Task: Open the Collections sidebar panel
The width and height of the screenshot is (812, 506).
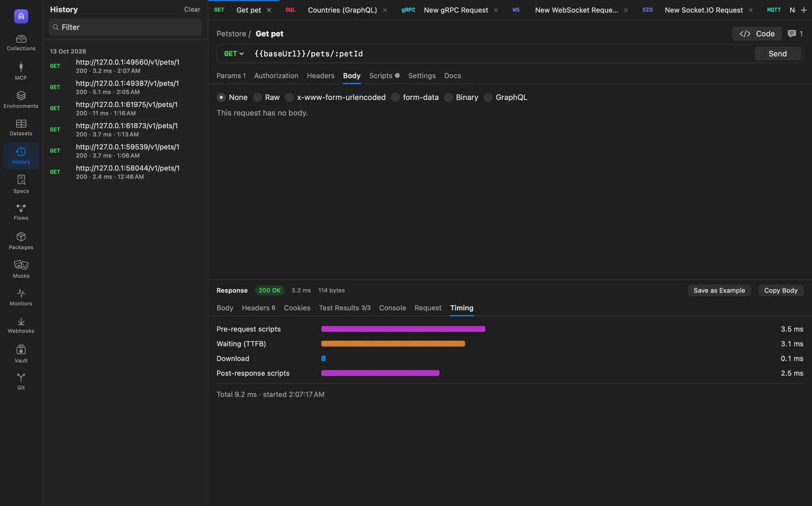Action: point(21,43)
